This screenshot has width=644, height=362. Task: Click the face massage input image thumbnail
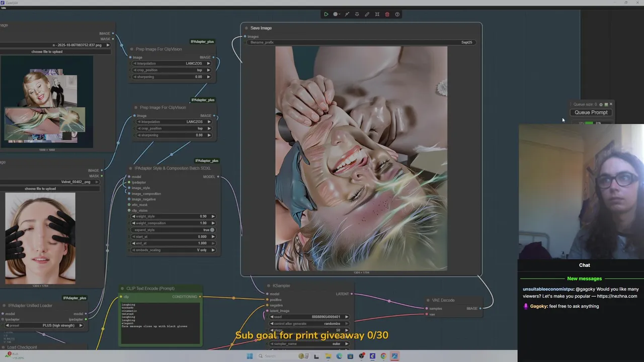(x=40, y=238)
